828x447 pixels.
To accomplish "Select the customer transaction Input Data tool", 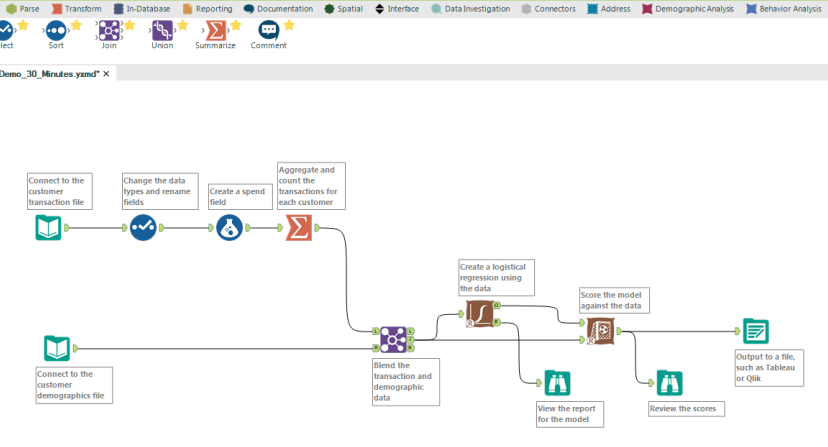I will click(x=49, y=228).
